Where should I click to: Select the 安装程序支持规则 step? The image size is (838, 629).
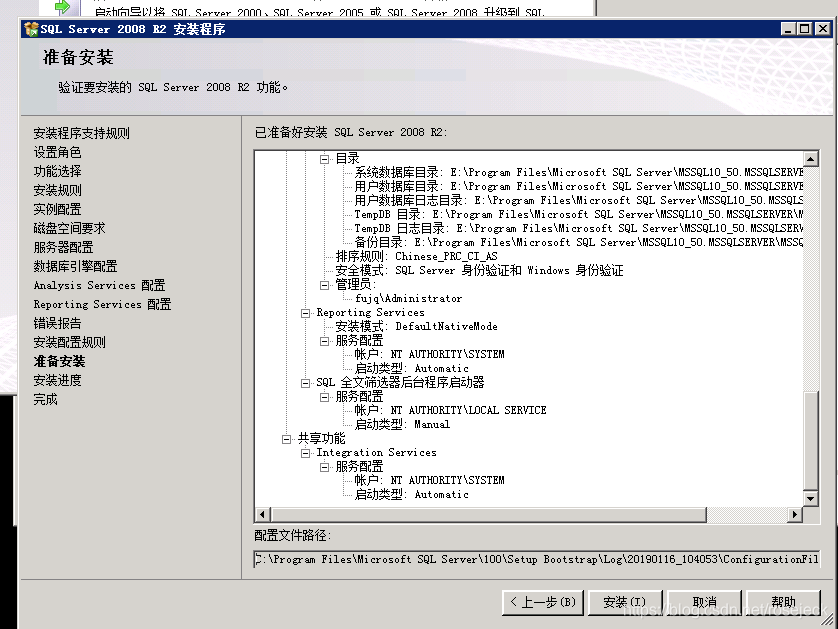pos(82,133)
